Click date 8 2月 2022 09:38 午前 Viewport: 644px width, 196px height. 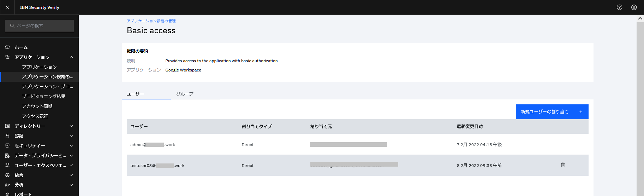pos(479,166)
